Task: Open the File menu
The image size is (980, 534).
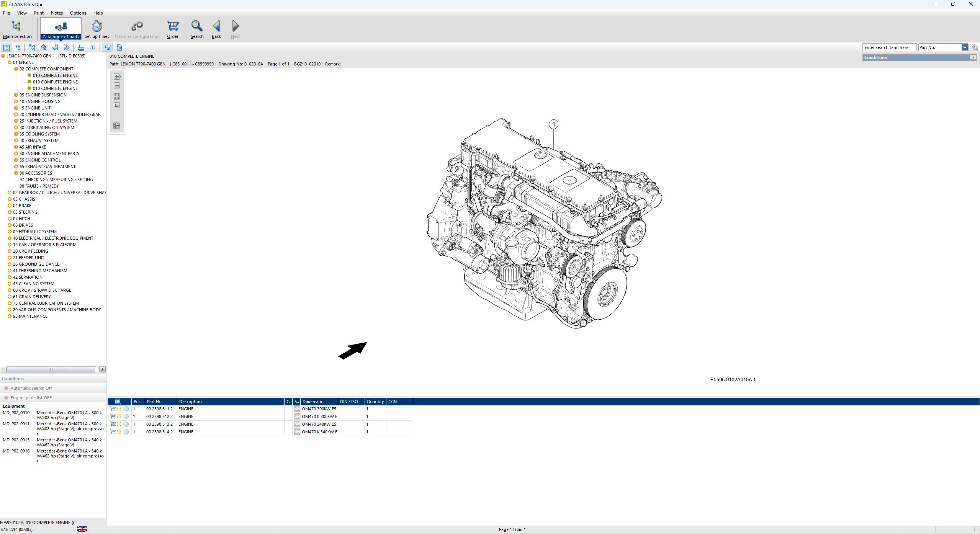Action: click(x=7, y=13)
